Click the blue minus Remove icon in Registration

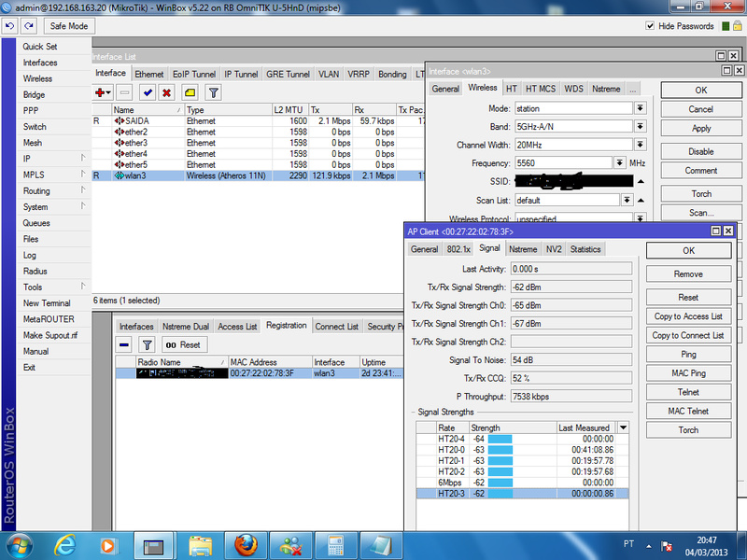click(x=124, y=344)
